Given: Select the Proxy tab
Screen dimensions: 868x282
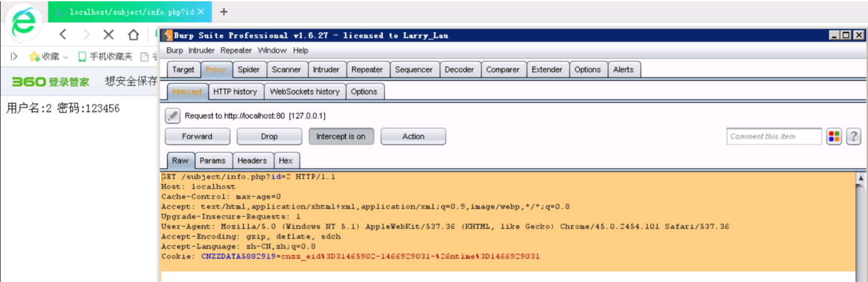Looking at the screenshot, I should coord(216,70).
